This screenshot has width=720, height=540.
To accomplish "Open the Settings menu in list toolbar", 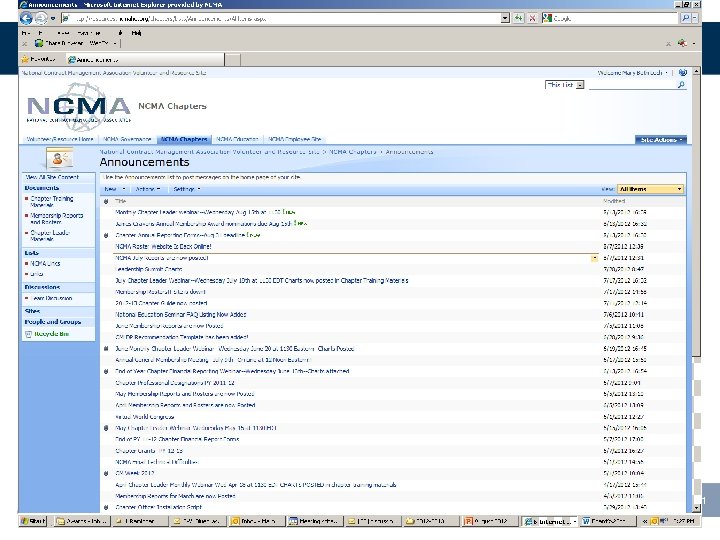I will (186, 189).
